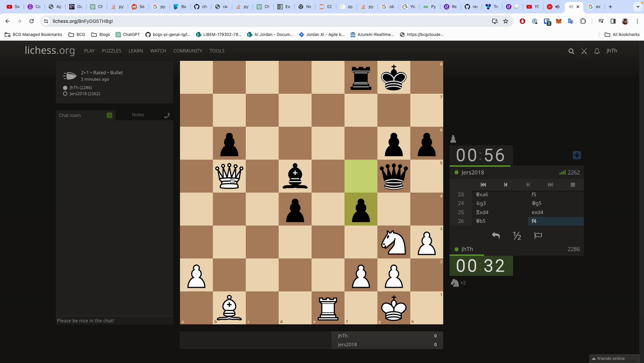Open the PUZZLES menu
Image resolution: width=644 pixels, height=363 pixels.
[111, 51]
